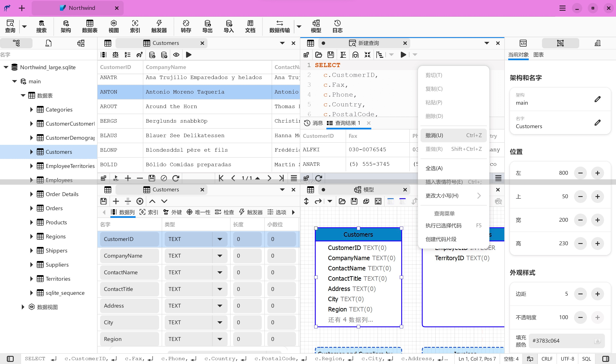Click the 日志 log toolbar icon
The image size is (616, 364).
point(337,26)
